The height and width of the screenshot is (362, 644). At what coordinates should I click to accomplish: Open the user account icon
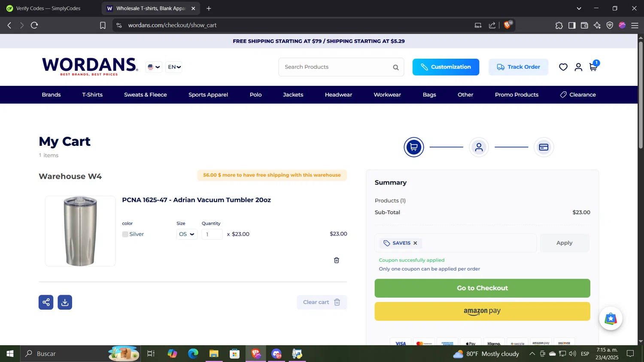point(578,67)
